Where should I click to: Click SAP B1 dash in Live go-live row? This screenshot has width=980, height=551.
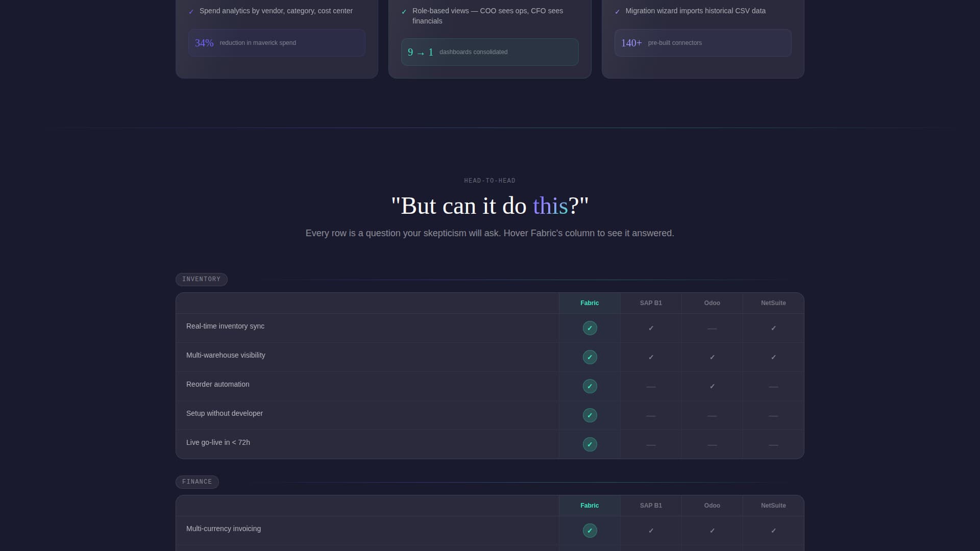651,445
